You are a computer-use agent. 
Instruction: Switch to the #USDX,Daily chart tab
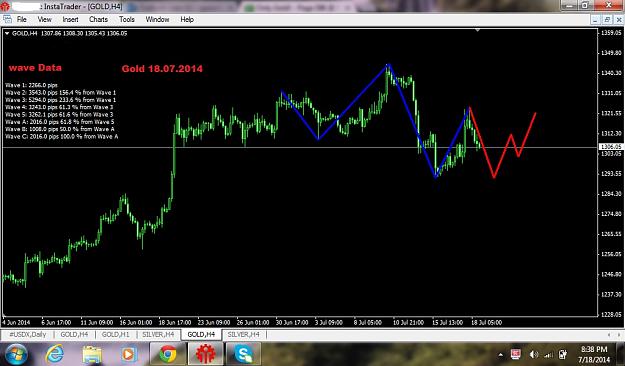pyautogui.click(x=28, y=335)
